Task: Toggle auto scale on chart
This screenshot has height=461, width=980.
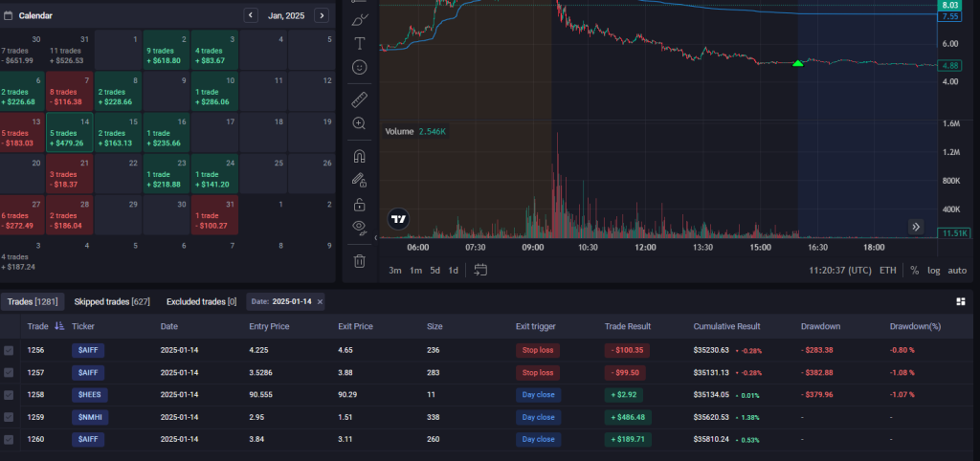Action: pyautogui.click(x=957, y=271)
